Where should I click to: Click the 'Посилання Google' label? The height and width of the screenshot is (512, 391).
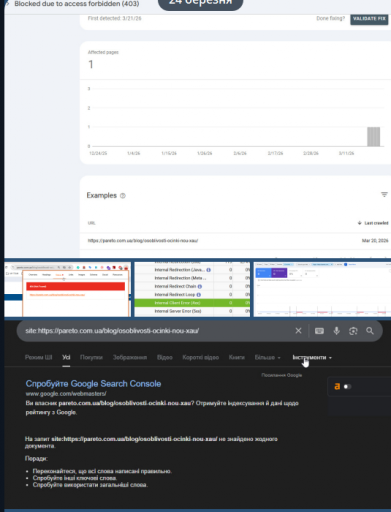coord(282,375)
